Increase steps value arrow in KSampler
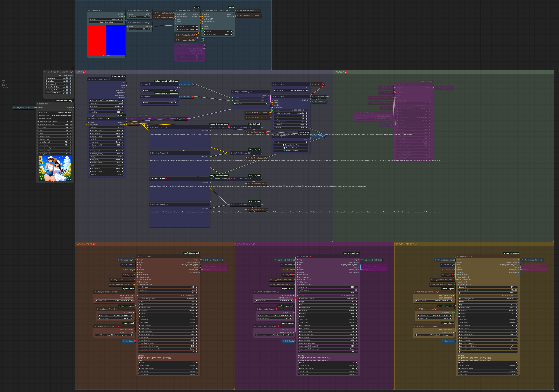The height and width of the screenshot is (392, 559). pyautogui.click(x=307, y=116)
